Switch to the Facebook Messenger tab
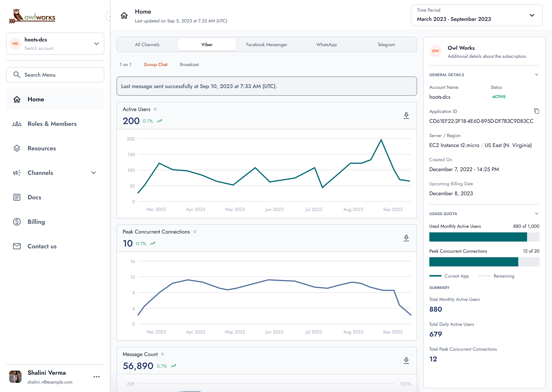 pyautogui.click(x=267, y=45)
